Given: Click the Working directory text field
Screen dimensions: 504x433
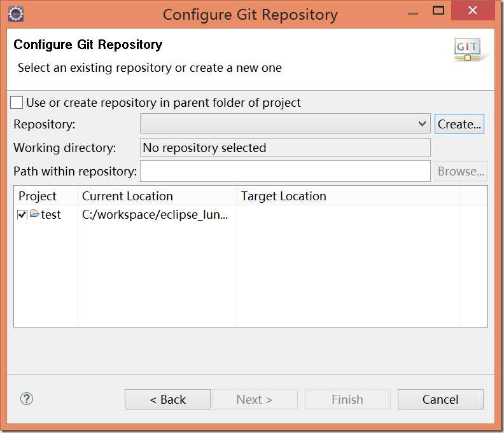Looking at the screenshot, I should pyautogui.click(x=285, y=148).
